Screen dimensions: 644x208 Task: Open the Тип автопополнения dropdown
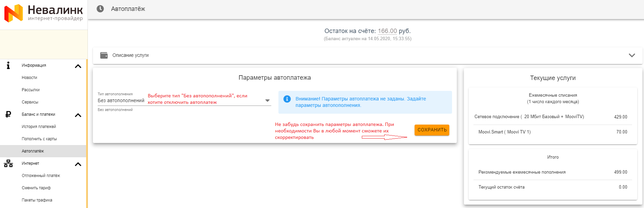click(x=267, y=100)
